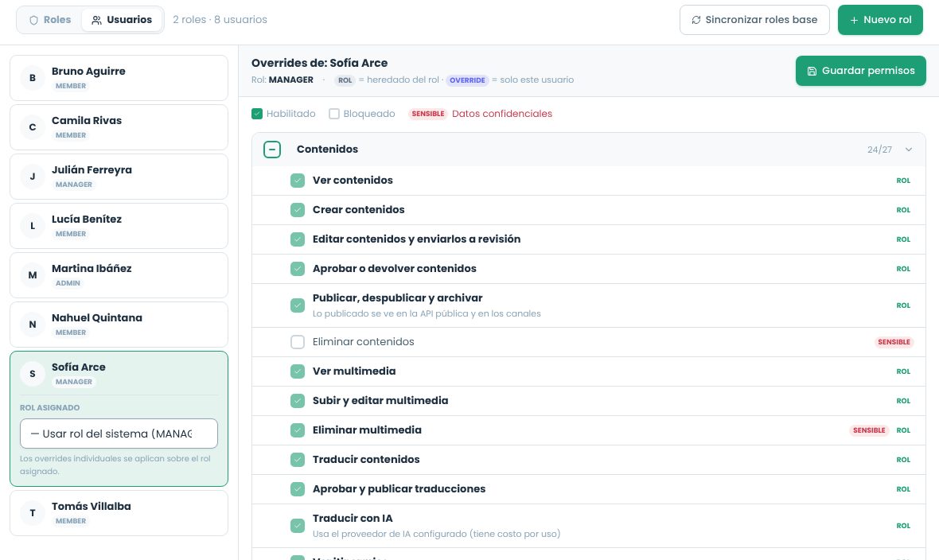Disable the Traducir con IA permission
939x560 pixels.
(298, 526)
